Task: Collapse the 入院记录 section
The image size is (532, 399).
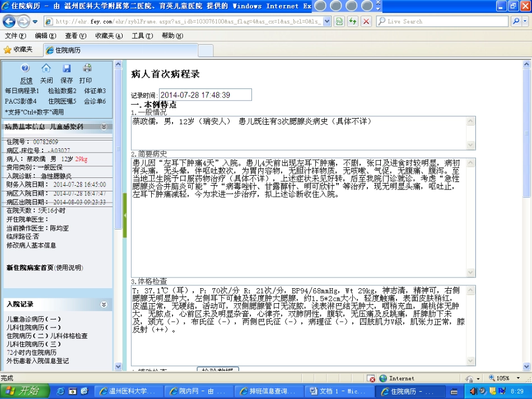Action: pyautogui.click(x=104, y=304)
